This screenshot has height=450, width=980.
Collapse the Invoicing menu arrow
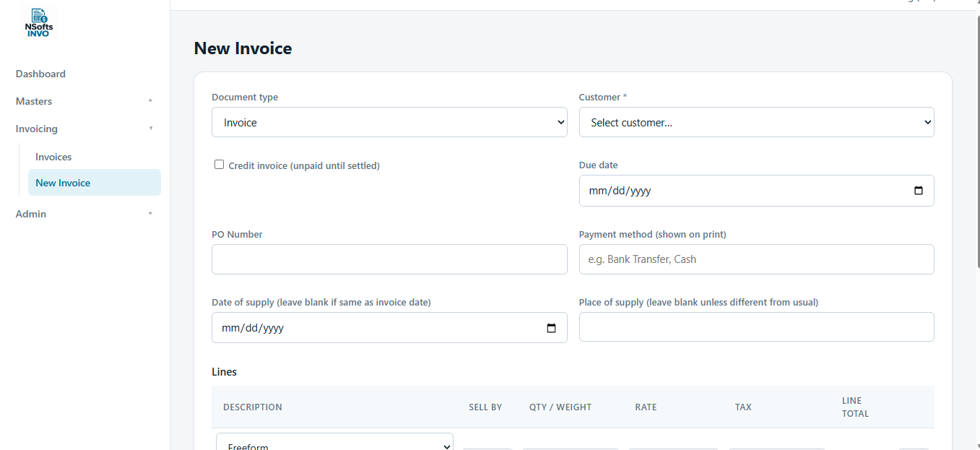(151, 128)
